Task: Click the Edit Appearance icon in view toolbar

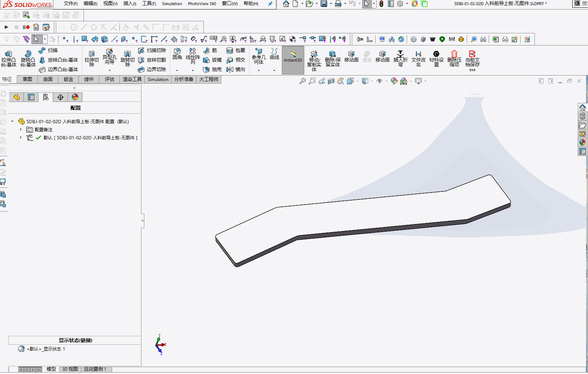Action: 394,81
